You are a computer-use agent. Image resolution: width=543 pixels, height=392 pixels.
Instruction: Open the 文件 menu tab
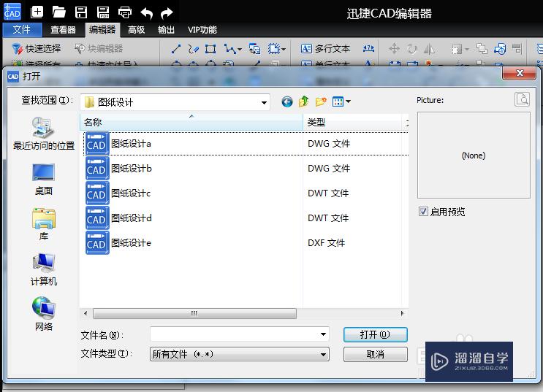tap(22, 30)
